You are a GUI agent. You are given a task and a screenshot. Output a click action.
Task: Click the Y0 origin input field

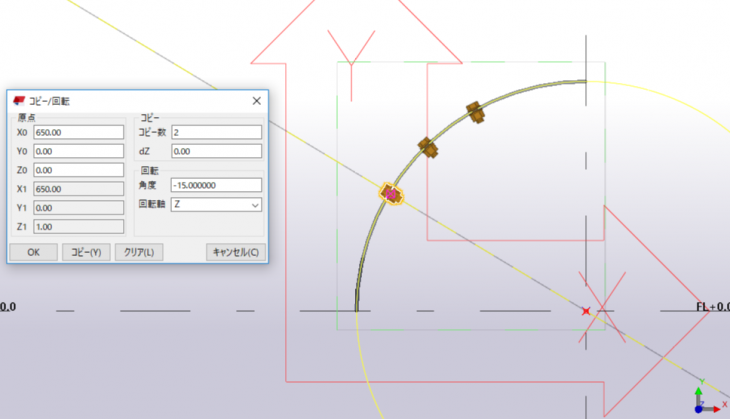click(77, 151)
